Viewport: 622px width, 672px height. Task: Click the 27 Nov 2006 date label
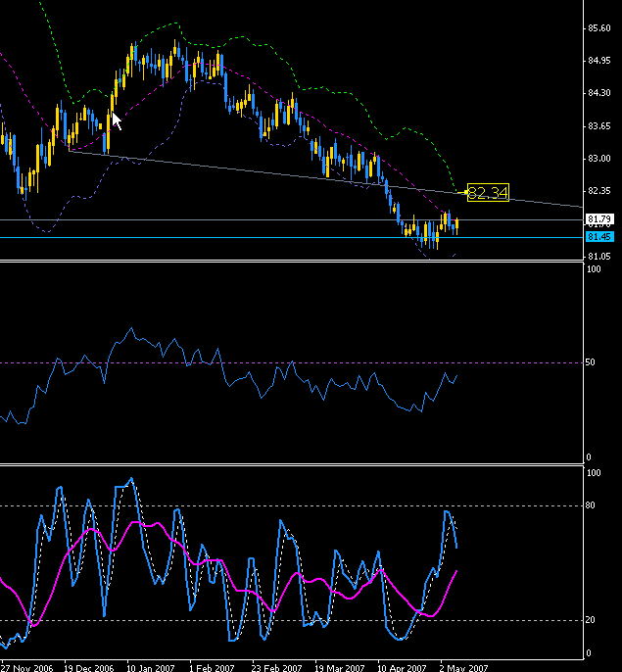pyautogui.click(x=26, y=668)
